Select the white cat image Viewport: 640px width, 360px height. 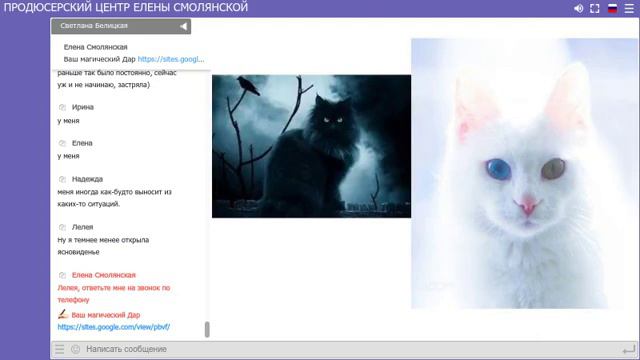[524, 173]
